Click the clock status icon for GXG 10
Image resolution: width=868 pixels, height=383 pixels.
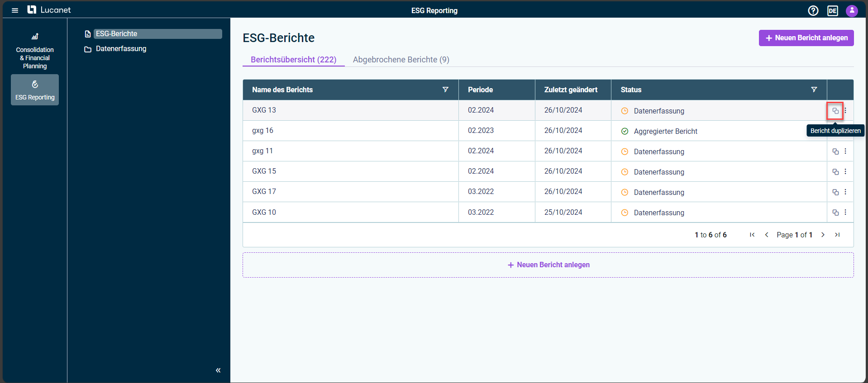point(625,213)
